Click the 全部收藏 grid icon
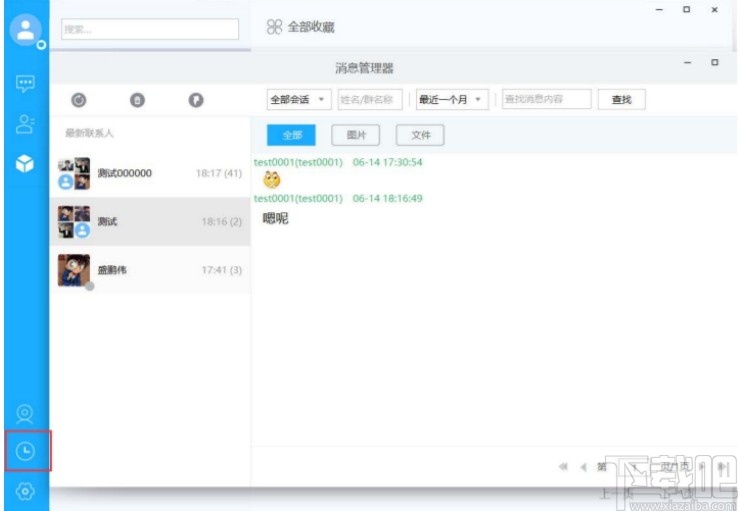This screenshot has width=740, height=511. click(x=274, y=27)
